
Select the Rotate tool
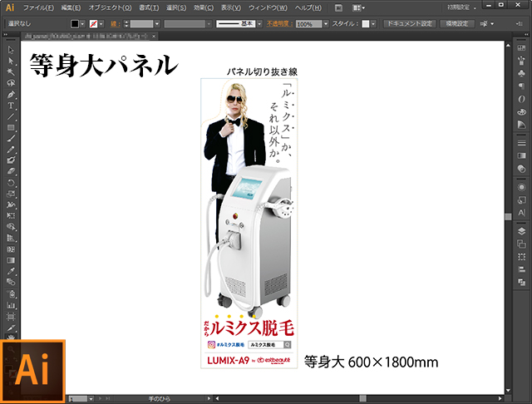11,183
